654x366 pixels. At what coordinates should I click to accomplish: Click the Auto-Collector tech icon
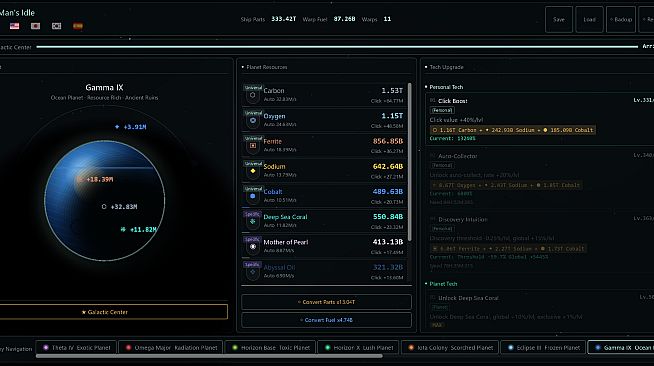(x=433, y=155)
